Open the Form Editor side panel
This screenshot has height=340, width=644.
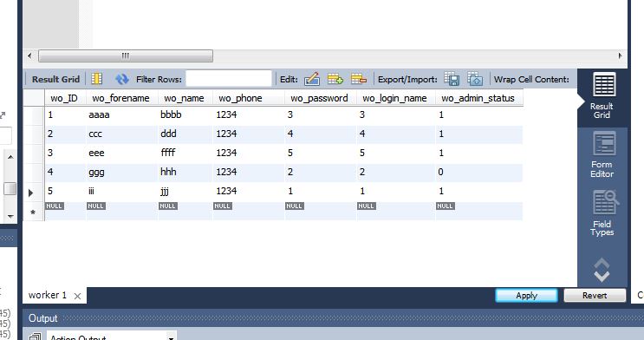click(602, 155)
